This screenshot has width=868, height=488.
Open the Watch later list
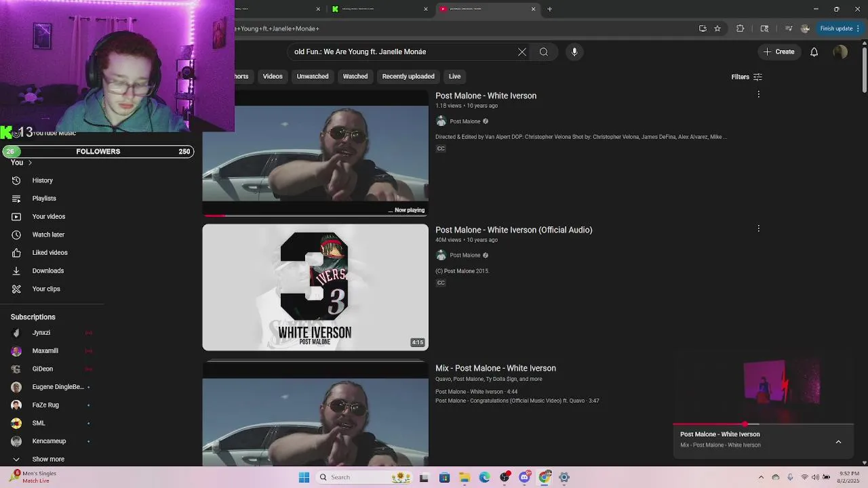(48, 235)
